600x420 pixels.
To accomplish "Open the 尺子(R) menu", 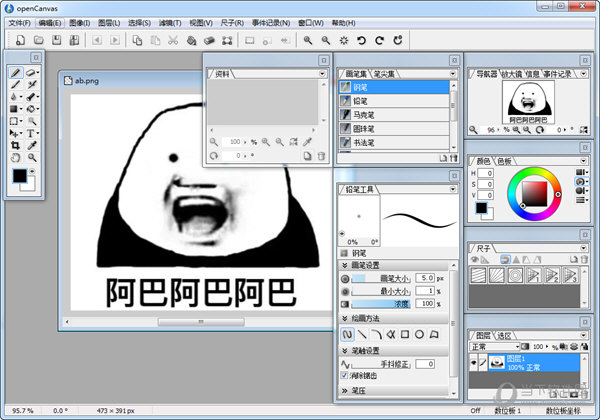I will pos(232,23).
